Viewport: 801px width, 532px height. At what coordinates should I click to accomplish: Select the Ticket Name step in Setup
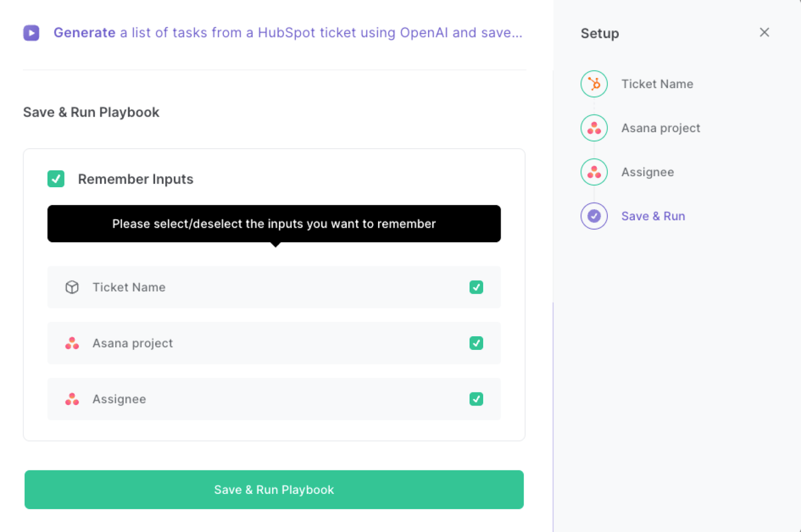pos(657,84)
